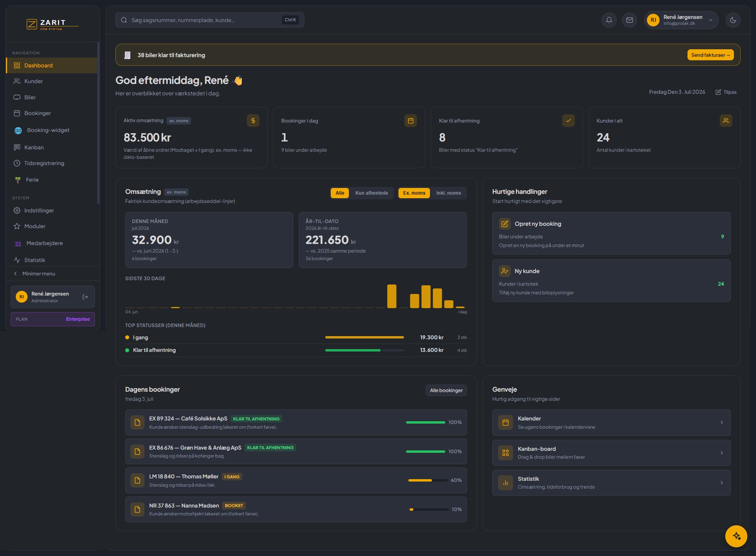
Task: Click the Ny kunde add-user icon
Action: (x=504, y=271)
